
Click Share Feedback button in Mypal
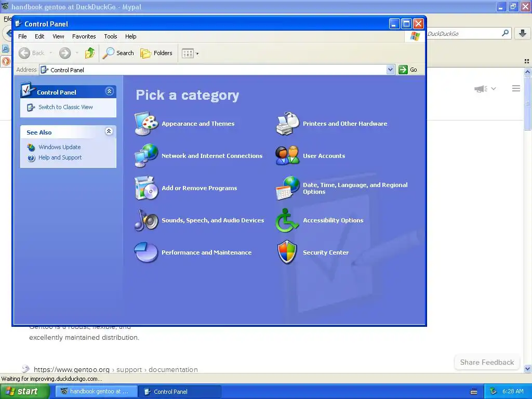[487, 362]
